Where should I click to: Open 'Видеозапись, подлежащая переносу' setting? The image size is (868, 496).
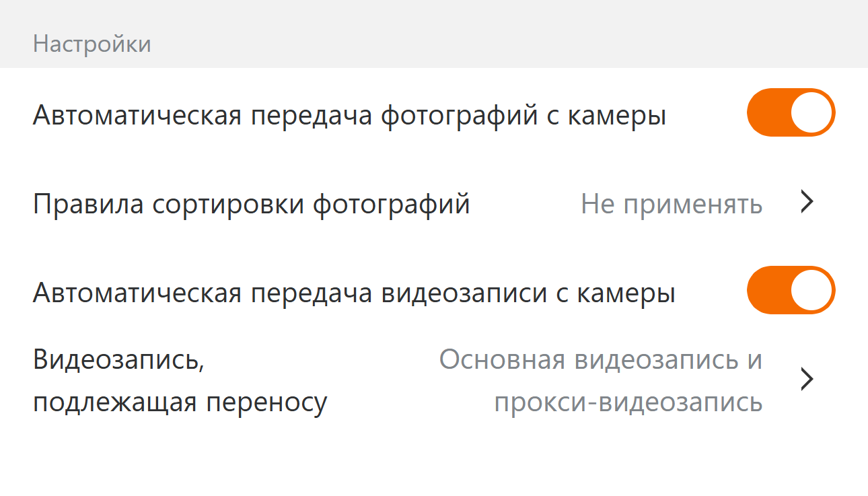pos(180,381)
